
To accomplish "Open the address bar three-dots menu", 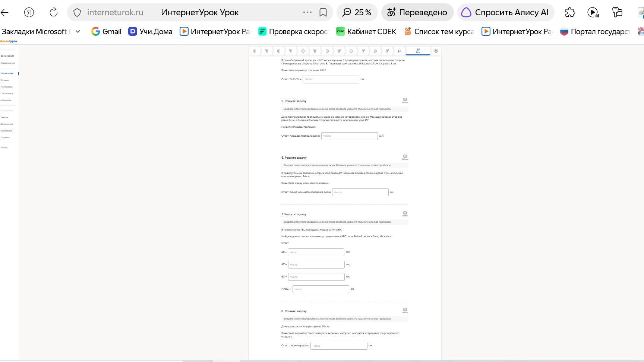I will pos(307,12).
